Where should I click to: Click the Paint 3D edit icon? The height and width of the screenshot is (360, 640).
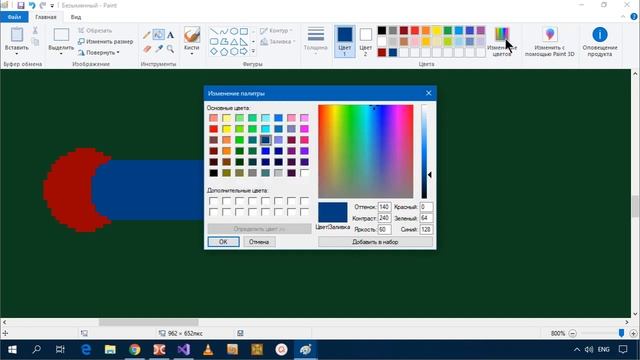[550, 34]
